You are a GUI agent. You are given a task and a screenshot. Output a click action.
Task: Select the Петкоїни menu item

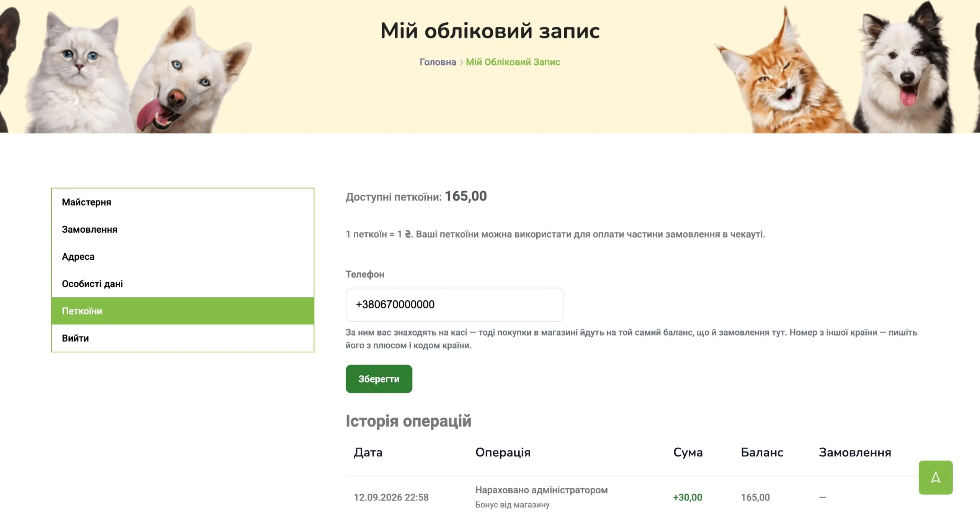click(183, 311)
